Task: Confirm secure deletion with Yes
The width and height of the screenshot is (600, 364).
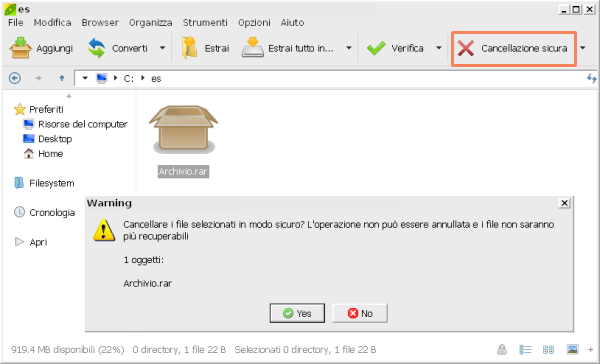Action: (297, 313)
